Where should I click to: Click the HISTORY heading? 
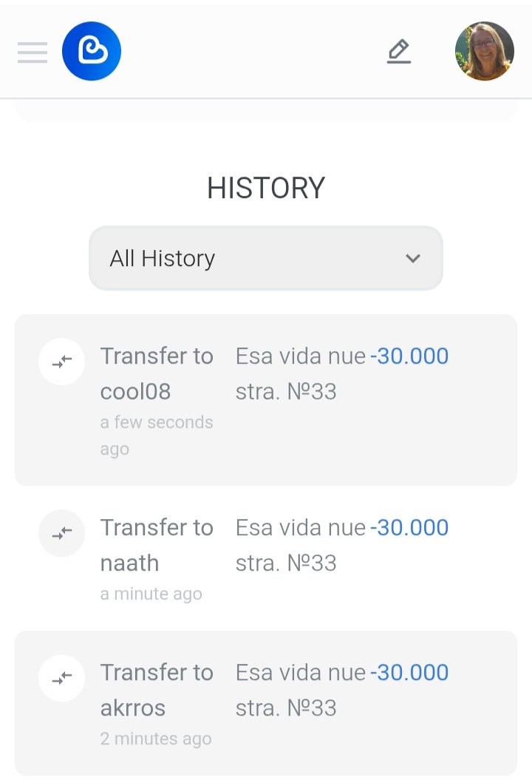pos(266,188)
